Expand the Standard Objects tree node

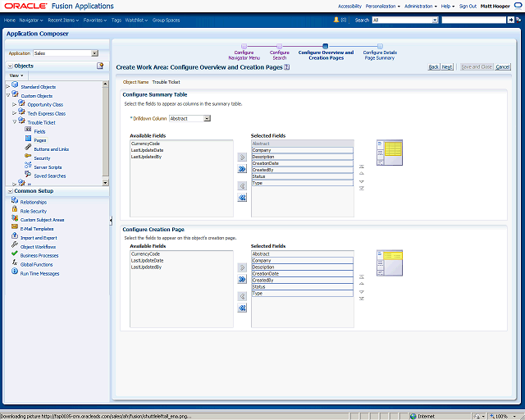click(8, 87)
